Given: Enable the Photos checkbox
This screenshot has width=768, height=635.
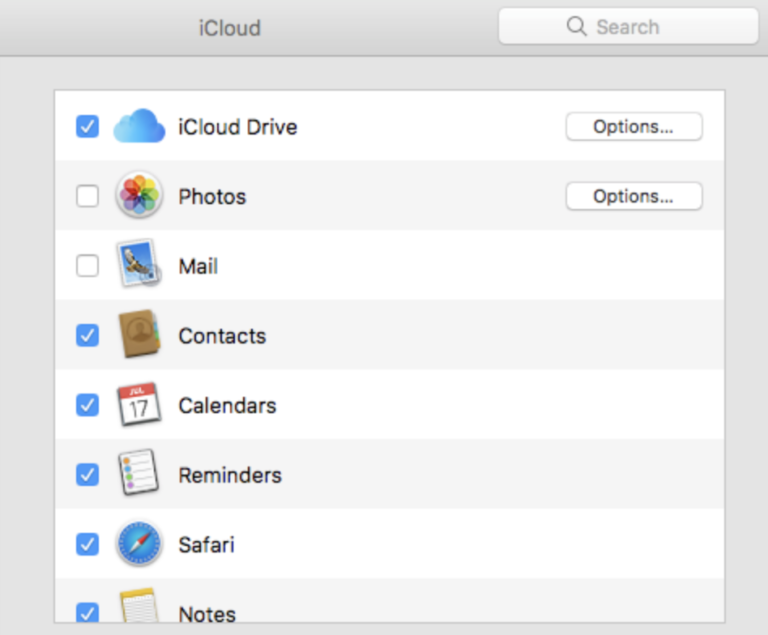Looking at the screenshot, I should [x=87, y=196].
